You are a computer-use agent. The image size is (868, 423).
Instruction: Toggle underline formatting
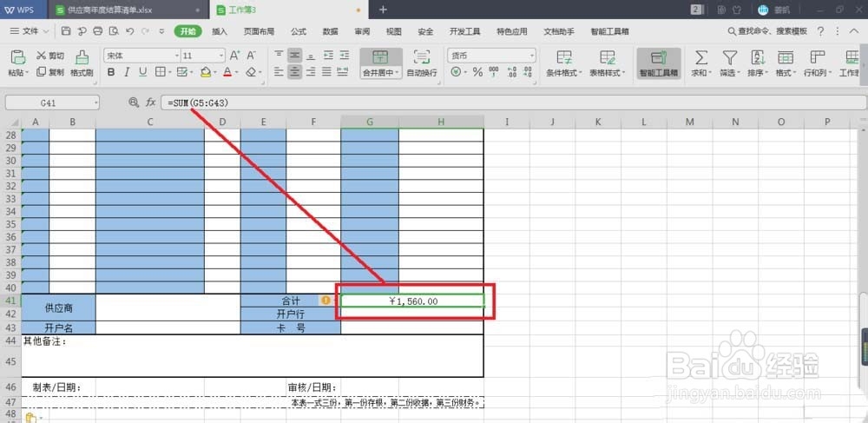(x=143, y=72)
